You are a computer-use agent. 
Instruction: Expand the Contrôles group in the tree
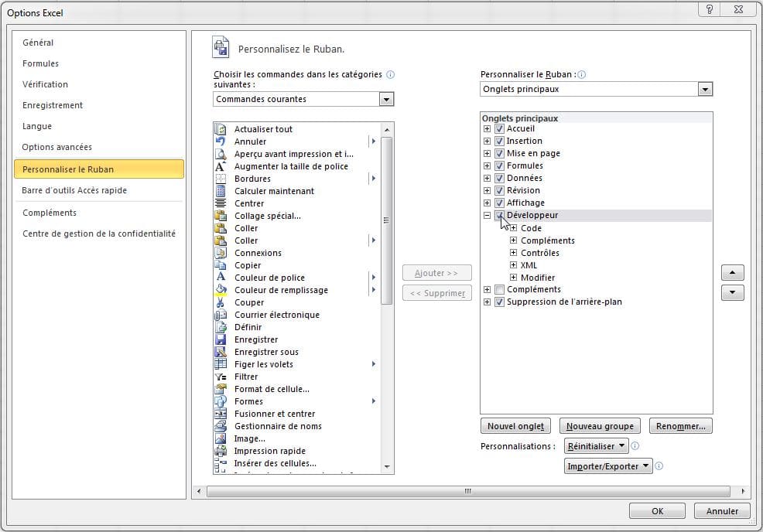click(513, 253)
